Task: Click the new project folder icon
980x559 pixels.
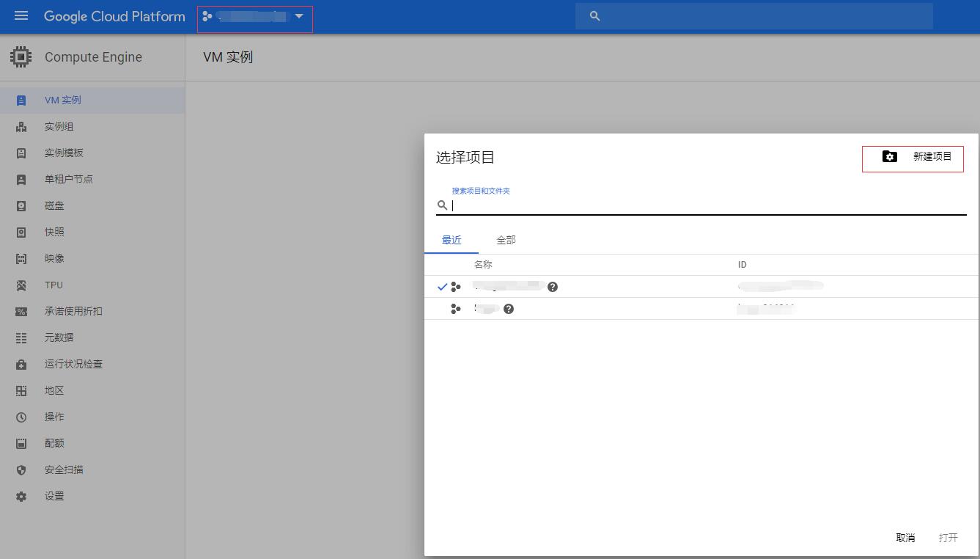Action: [x=889, y=156]
